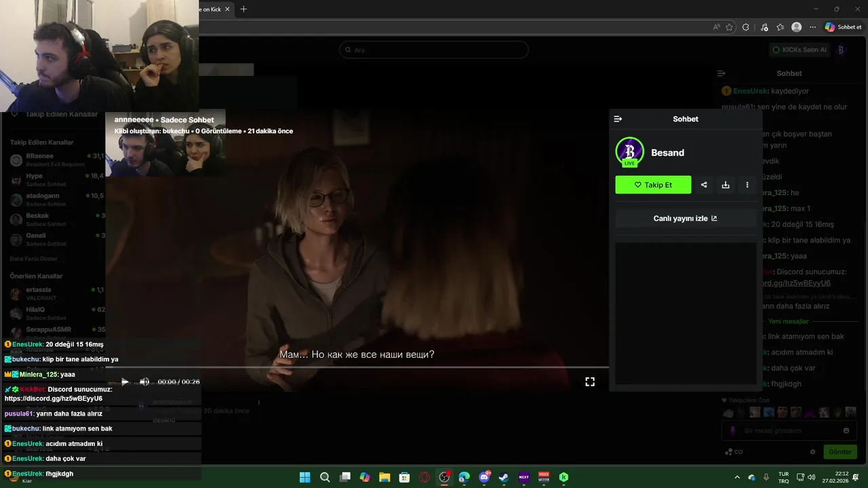Open File Explorer from taskbar
This screenshot has height=488, width=868.
point(384,477)
